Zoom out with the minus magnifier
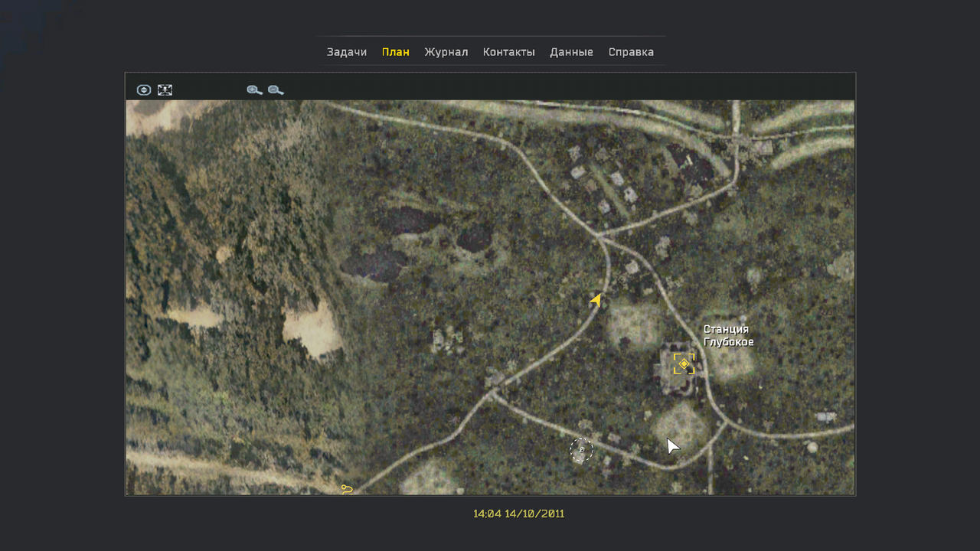Image resolution: width=980 pixels, height=551 pixels. (x=276, y=90)
